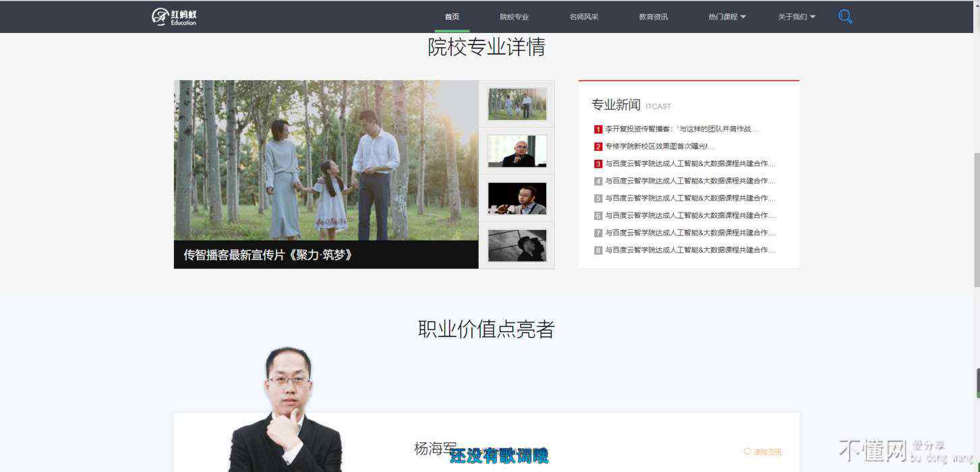980x472 pixels.
Task: Open the 百度云智学院 news ranked 6
Action: [690, 215]
